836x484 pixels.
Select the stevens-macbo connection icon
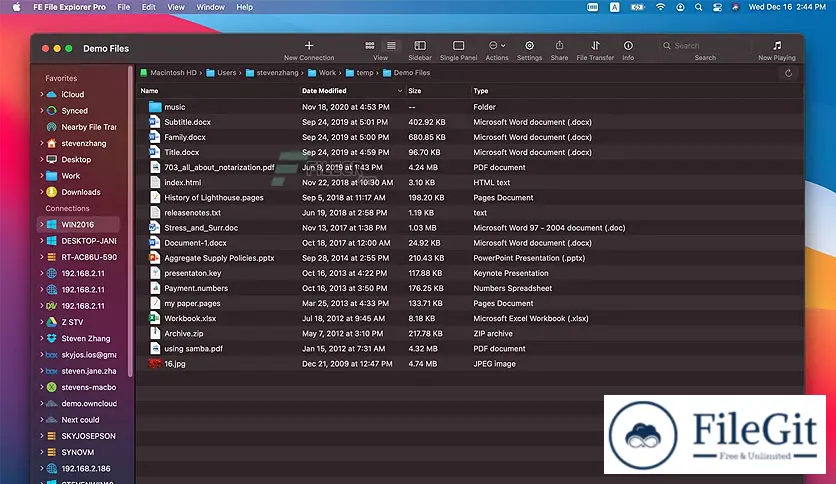pos(52,387)
